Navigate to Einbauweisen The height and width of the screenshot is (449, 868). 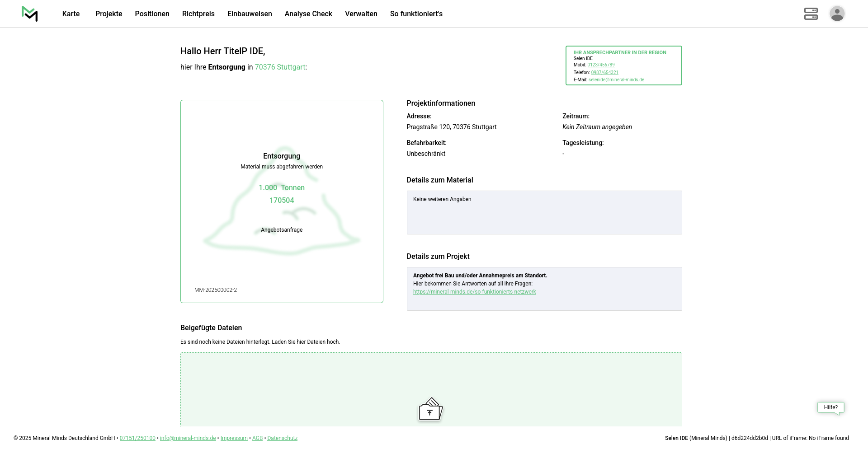click(x=250, y=14)
